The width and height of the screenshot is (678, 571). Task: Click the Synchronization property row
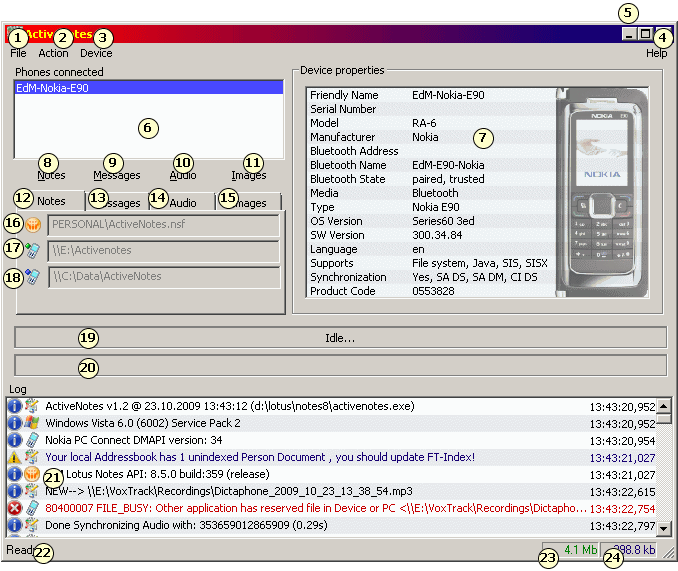431,277
